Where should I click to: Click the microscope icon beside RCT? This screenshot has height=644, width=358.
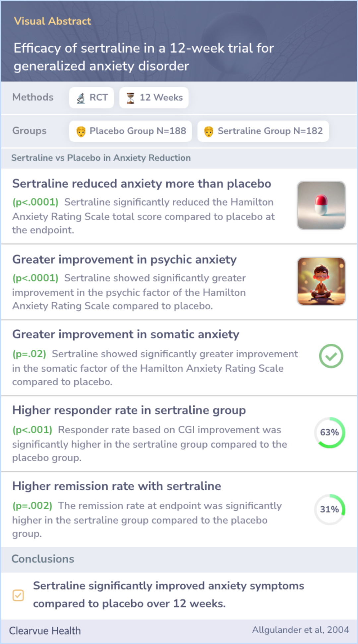click(x=81, y=98)
